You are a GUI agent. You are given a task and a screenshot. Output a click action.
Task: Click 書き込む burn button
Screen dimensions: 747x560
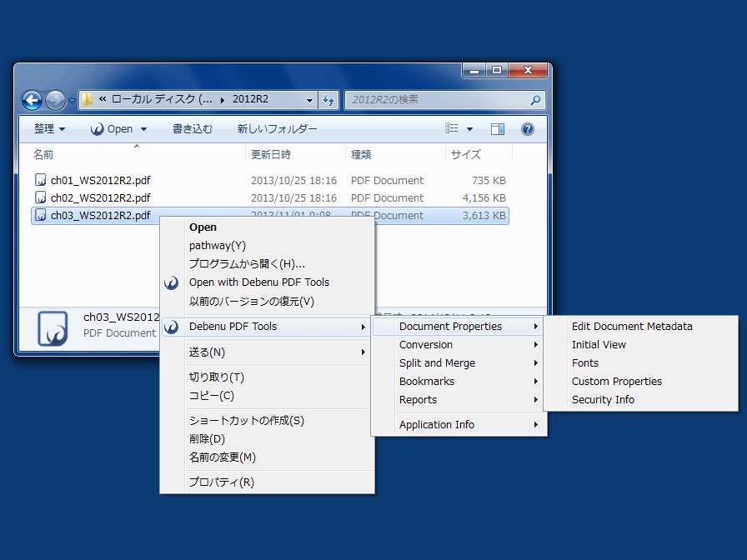coord(193,129)
